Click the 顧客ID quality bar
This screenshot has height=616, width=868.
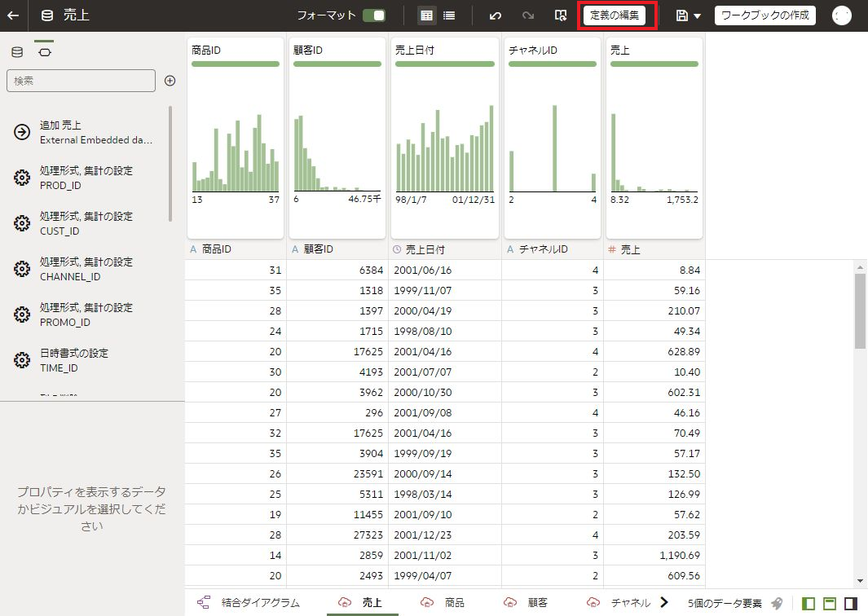pyautogui.click(x=337, y=64)
